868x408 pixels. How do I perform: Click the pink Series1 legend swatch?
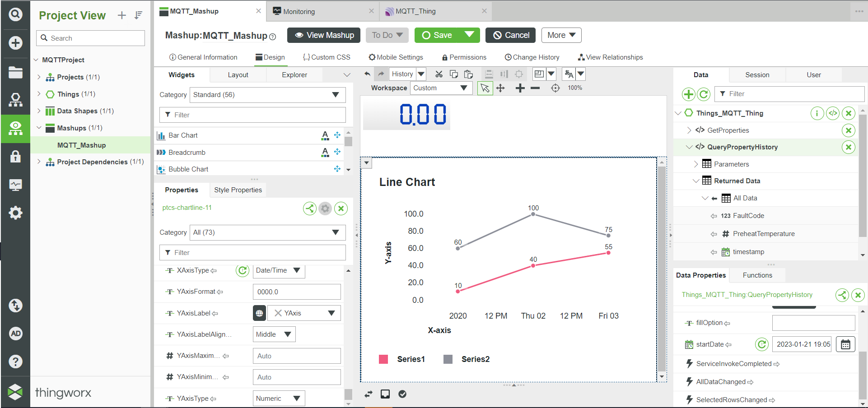[x=383, y=359]
